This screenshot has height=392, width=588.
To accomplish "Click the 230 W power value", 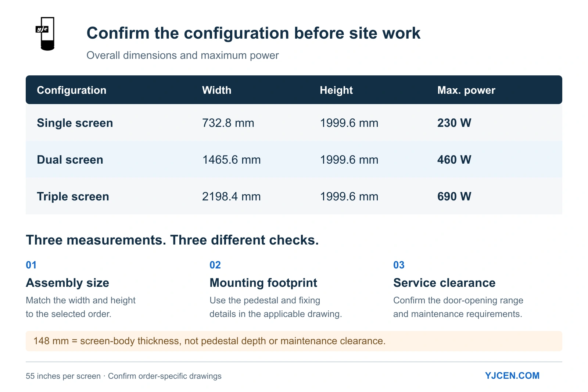I will pos(454,123).
